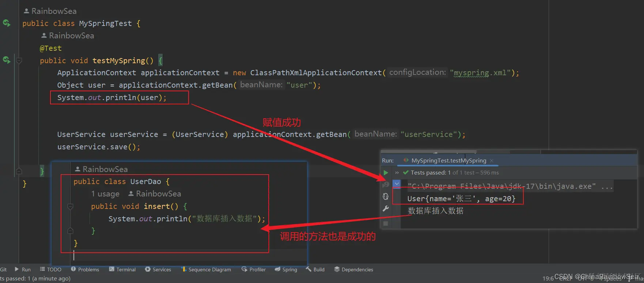Click RainbowSea author hint above @Test
This screenshot has width=644, height=283.
click(x=68, y=36)
